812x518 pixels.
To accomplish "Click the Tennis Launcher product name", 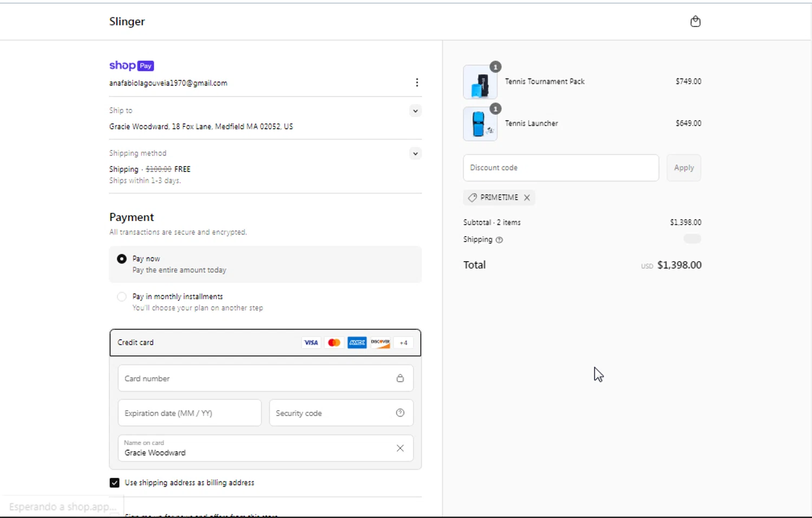I will 532,124.
